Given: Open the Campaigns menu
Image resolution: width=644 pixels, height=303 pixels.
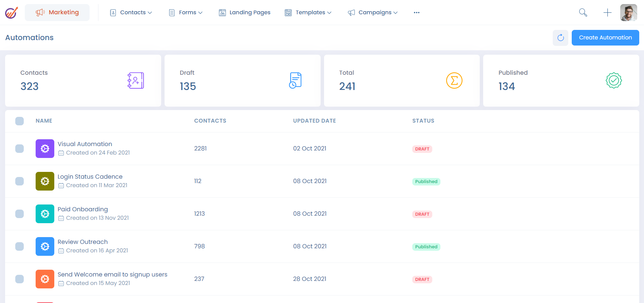Looking at the screenshot, I should point(373,13).
